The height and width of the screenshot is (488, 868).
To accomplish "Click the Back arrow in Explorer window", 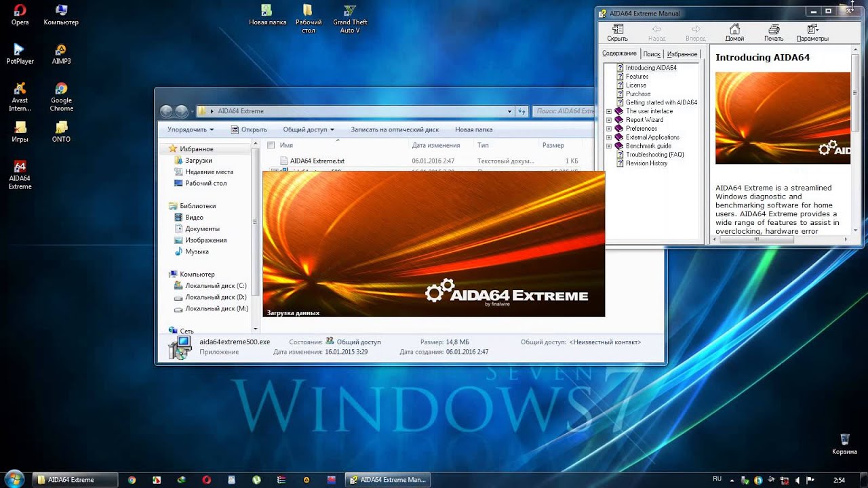I will click(167, 111).
